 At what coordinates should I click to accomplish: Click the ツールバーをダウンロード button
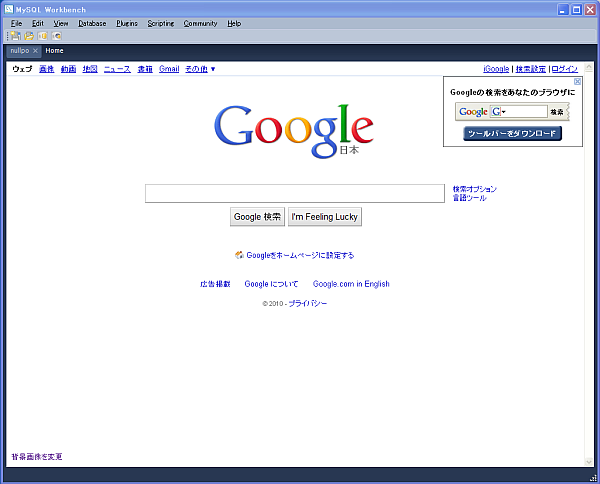click(512, 134)
